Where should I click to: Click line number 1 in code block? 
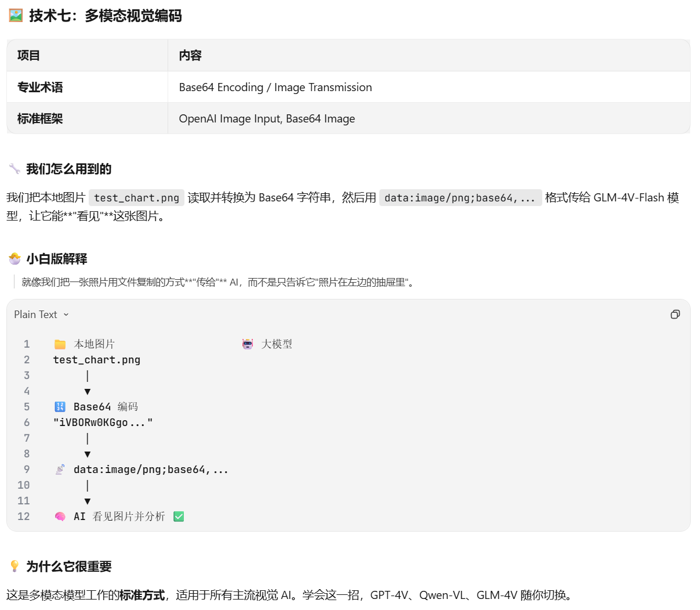(x=27, y=344)
